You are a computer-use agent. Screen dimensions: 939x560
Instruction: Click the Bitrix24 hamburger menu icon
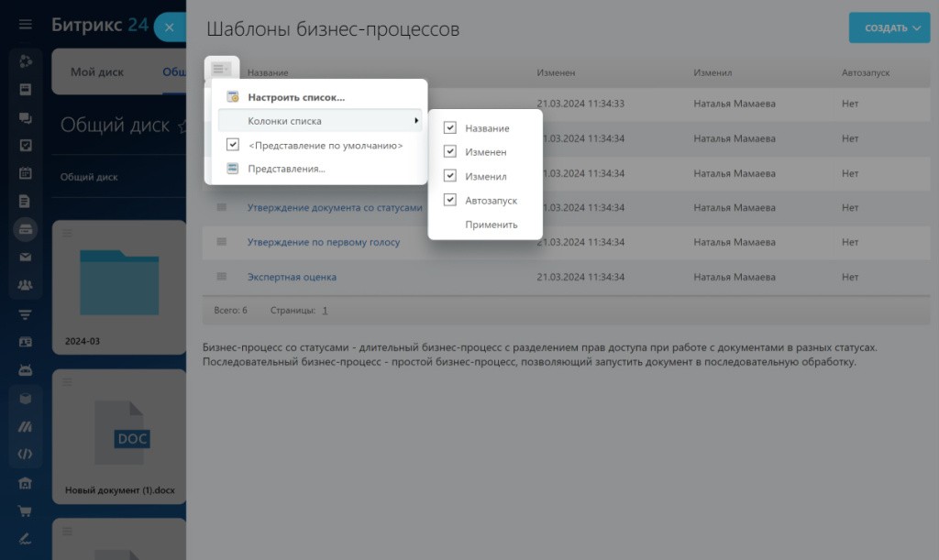[x=25, y=25]
